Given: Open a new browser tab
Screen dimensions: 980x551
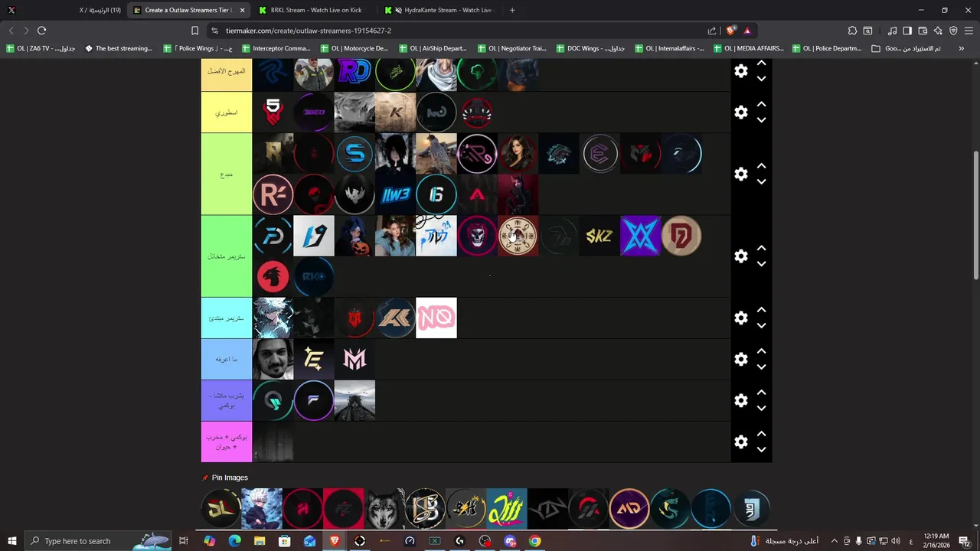Looking at the screenshot, I should [x=512, y=10].
